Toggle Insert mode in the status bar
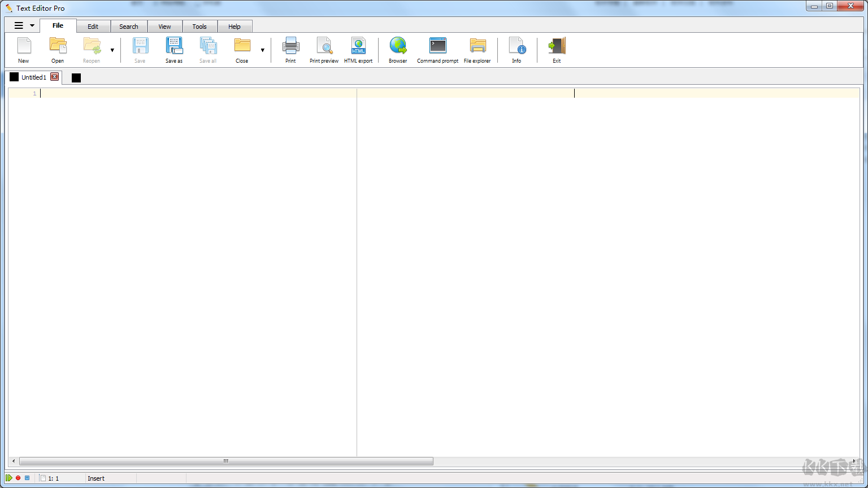Image resolution: width=868 pixels, height=488 pixels. [x=96, y=478]
